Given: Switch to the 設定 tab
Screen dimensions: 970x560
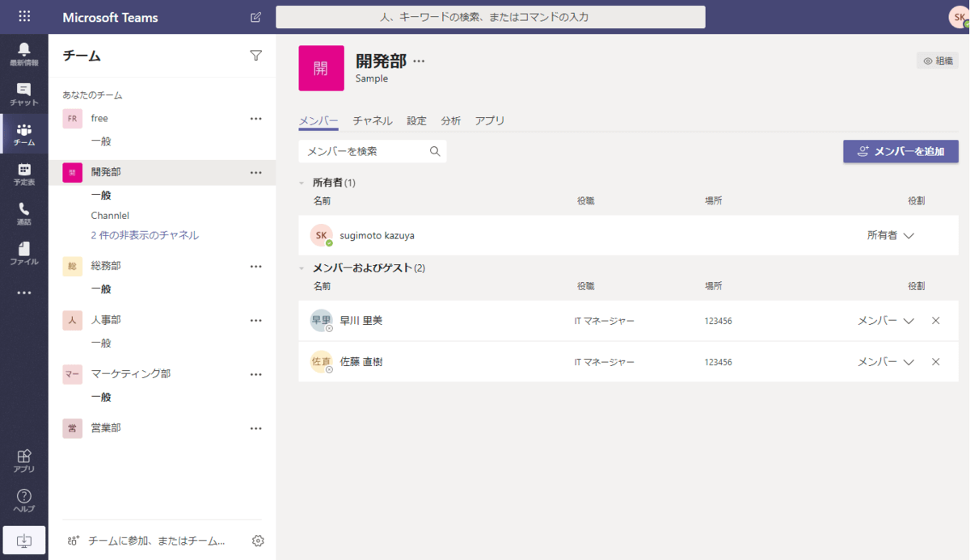Looking at the screenshot, I should pos(416,120).
